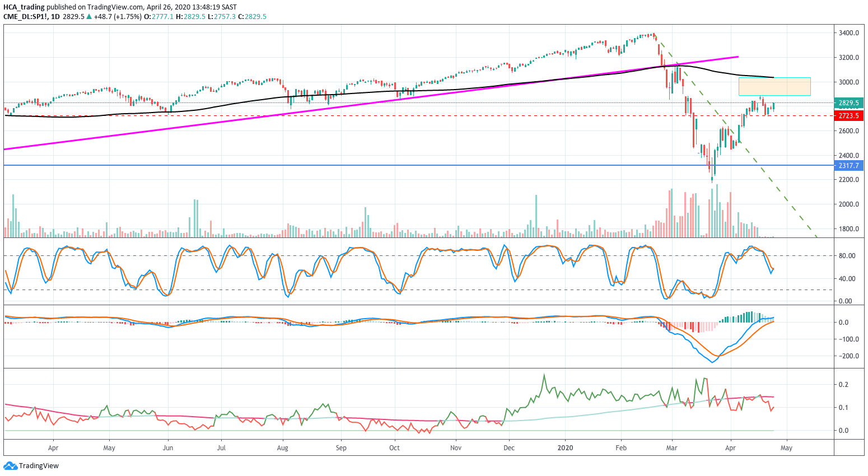Click the 2600.00 price axis label
The image size is (868, 476).
pos(849,131)
